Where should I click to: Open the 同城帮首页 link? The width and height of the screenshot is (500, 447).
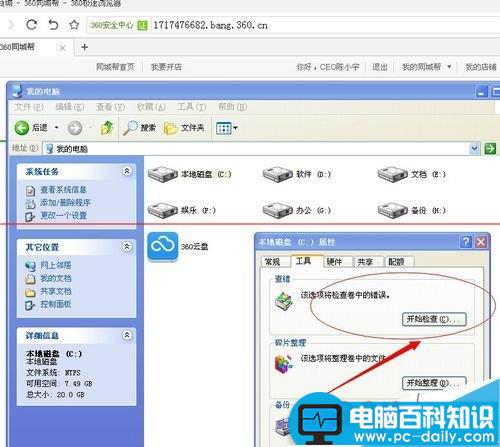[115, 67]
